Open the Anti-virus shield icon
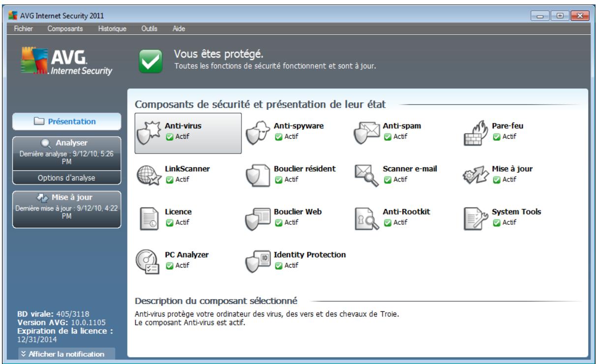 (149, 133)
